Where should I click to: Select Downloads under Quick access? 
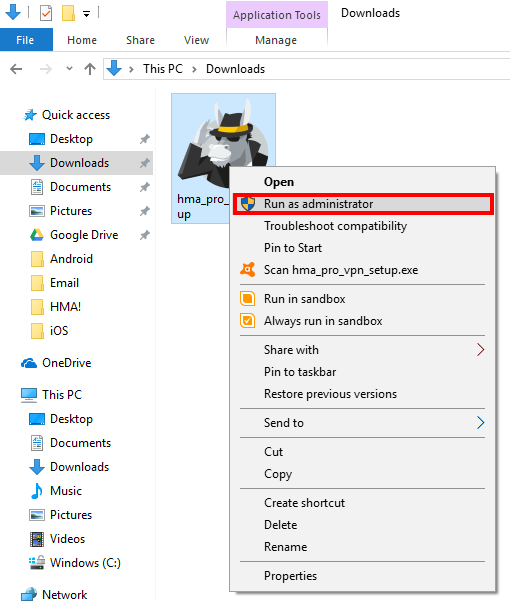tap(77, 163)
